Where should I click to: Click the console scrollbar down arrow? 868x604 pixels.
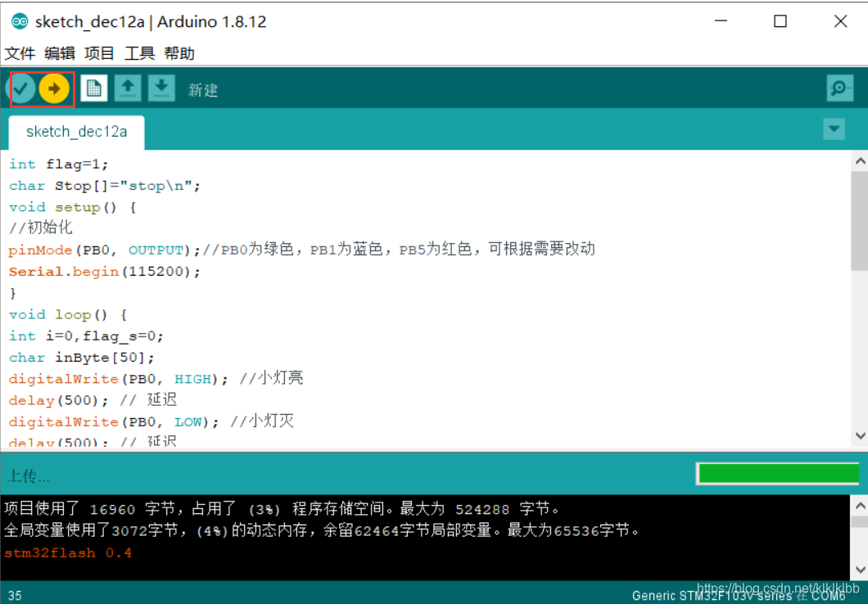pos(860,570)
